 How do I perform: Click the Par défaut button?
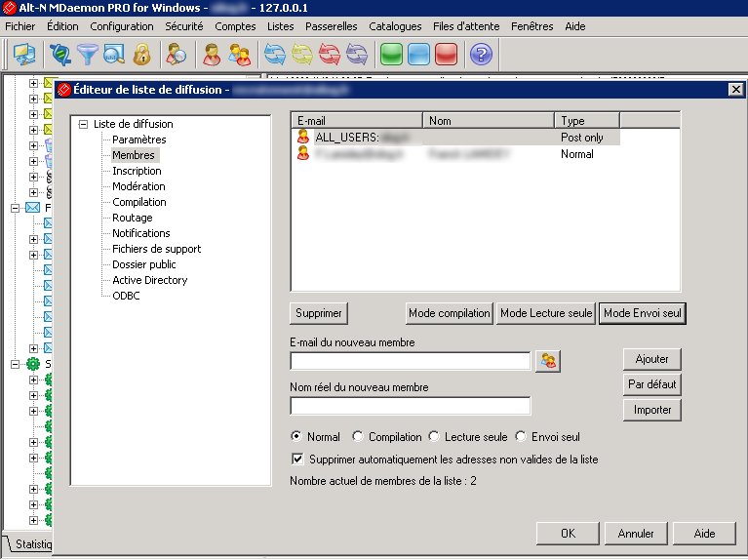coord(651,384)
